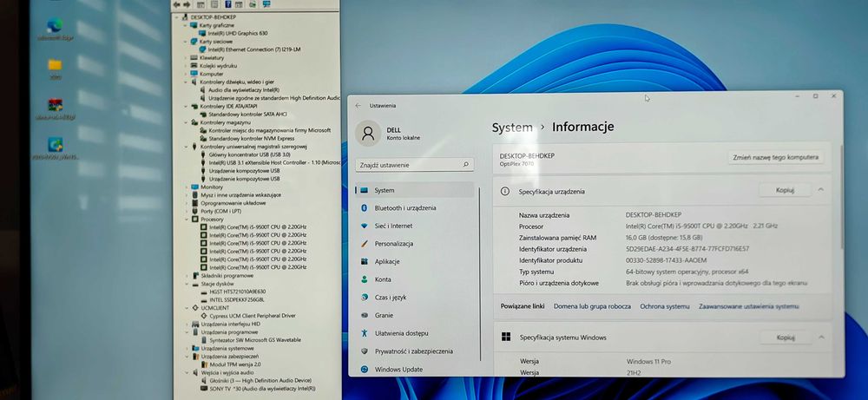The width and height of the screenshot is (868, 400).
Task: Select the yellow folder on the desktop
Action: 55,65
